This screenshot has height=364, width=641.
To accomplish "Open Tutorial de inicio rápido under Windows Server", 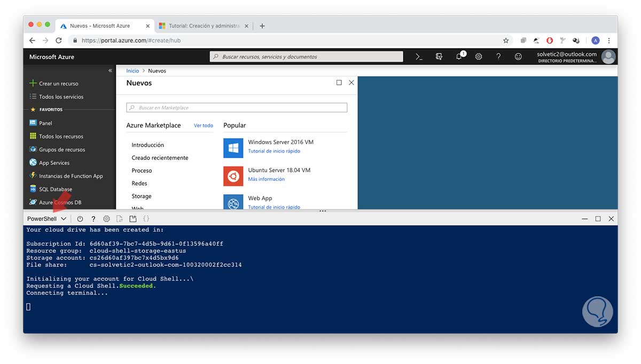I will pos(274,151).
